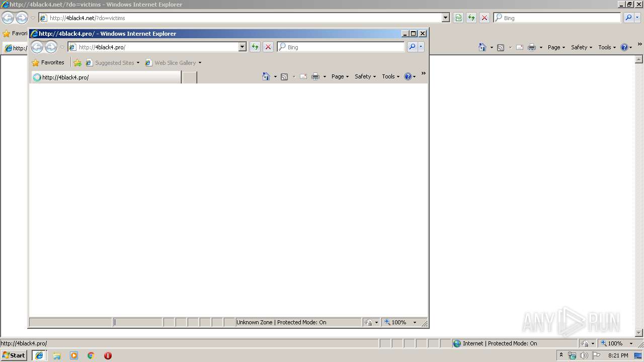Click Unknown Zone Protected Mode text
644x362 pixels.
tap(281, 322)
